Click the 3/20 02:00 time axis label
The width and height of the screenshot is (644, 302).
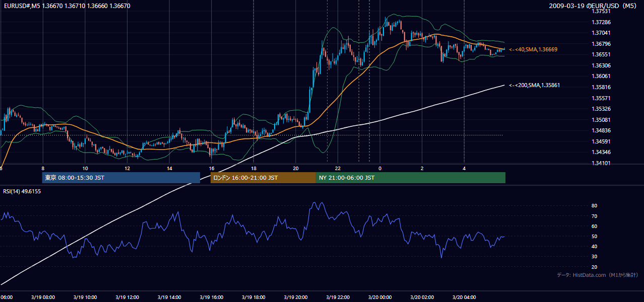tap(422, 297)
